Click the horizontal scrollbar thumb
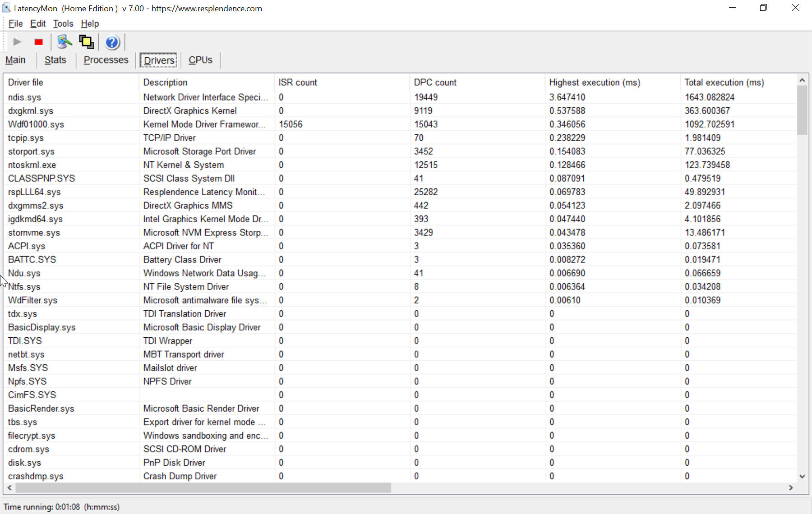 (203, 488)
